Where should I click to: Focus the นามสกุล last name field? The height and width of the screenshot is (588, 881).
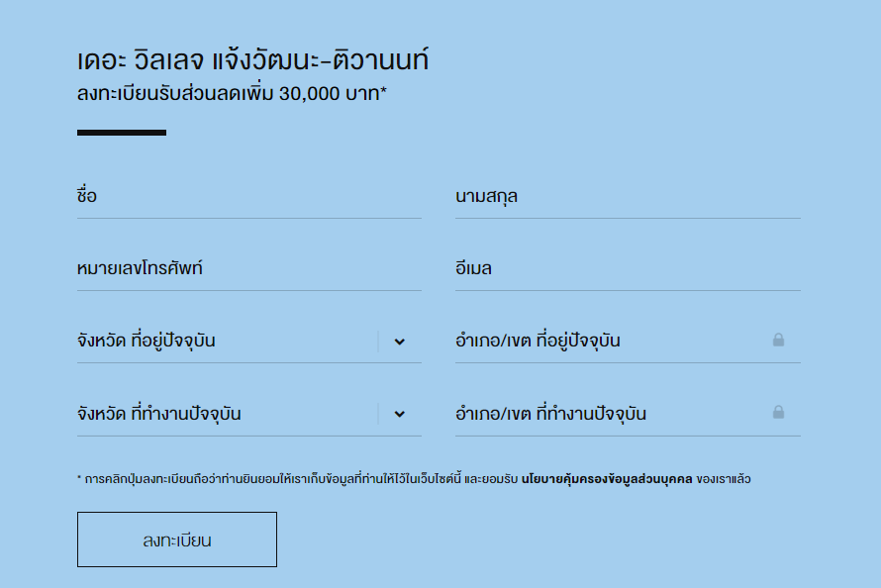(628, 197)
